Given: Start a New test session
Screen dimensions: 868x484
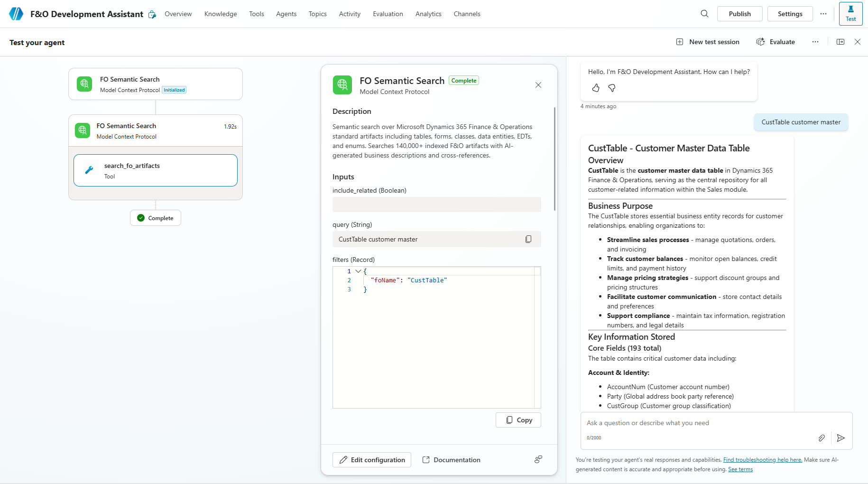Looking at the screenshot, I should coord(708,42).
